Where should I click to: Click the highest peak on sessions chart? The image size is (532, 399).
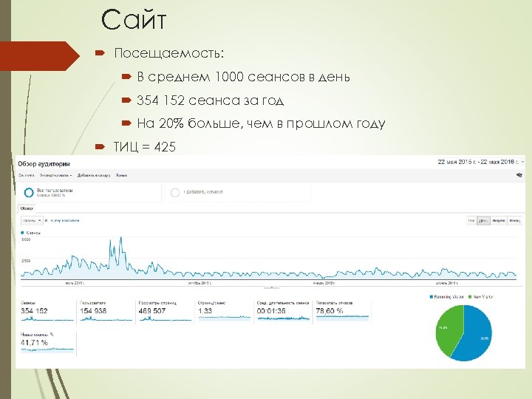tap(120, 238)
